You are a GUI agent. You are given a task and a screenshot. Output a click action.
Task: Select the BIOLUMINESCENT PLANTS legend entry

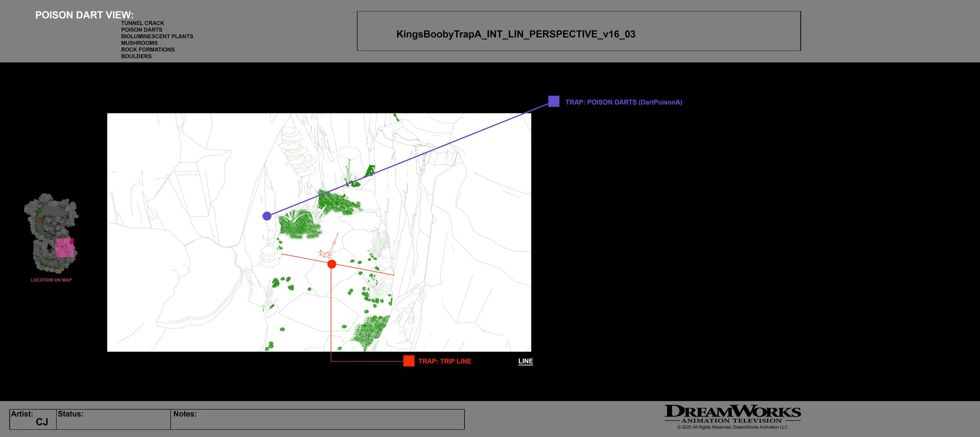157,36
